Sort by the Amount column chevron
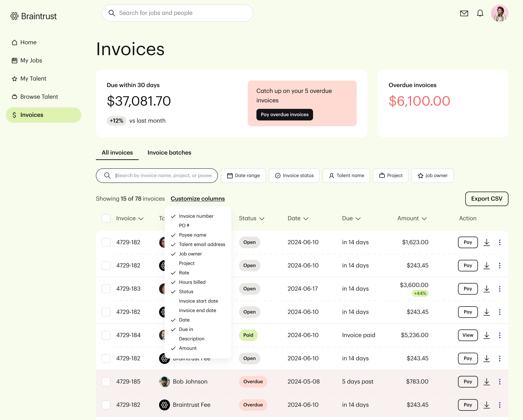 [x=424, y=218]
